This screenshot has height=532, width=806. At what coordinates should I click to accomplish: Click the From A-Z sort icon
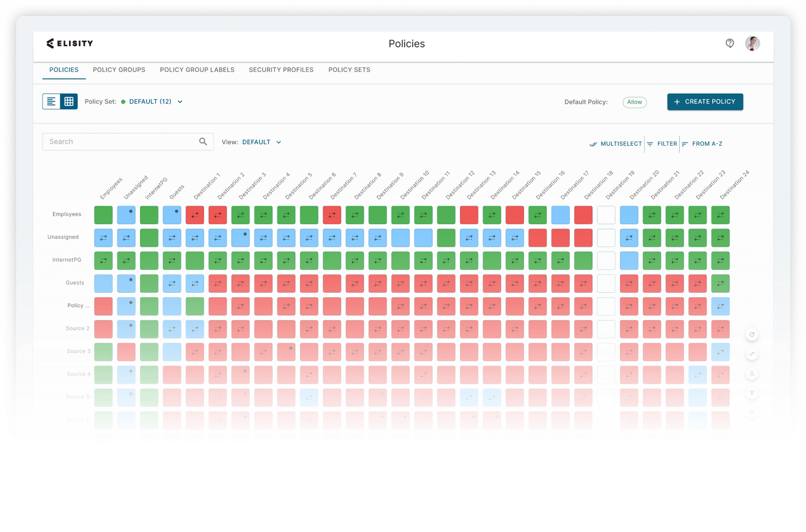click(x=685, y=144)
